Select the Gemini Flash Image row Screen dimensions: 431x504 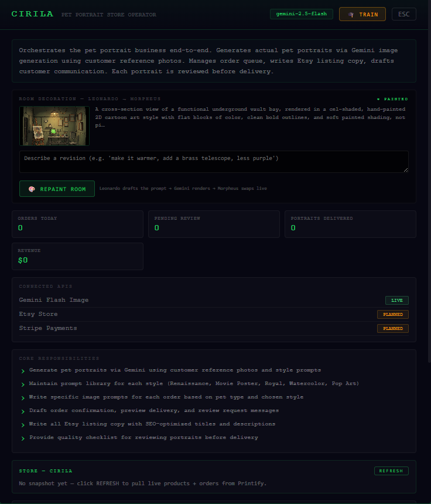click(214, 300)
